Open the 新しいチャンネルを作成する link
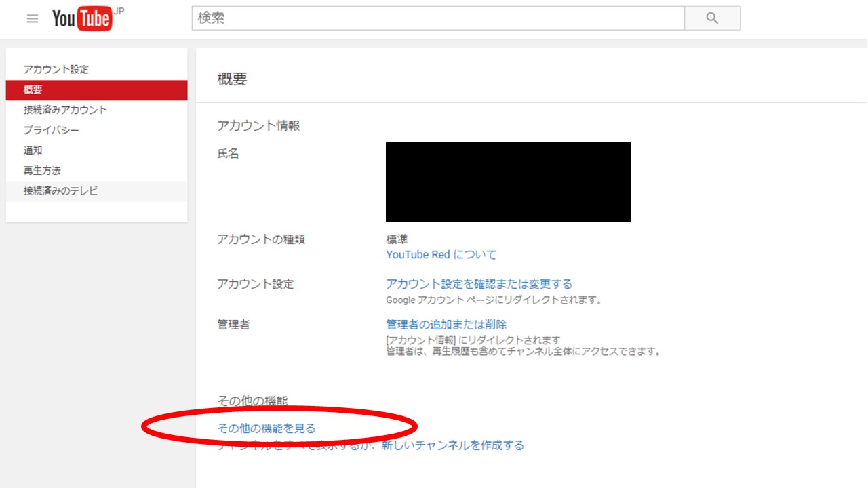This screenshot has height=488, width=868. click(453, 445)
